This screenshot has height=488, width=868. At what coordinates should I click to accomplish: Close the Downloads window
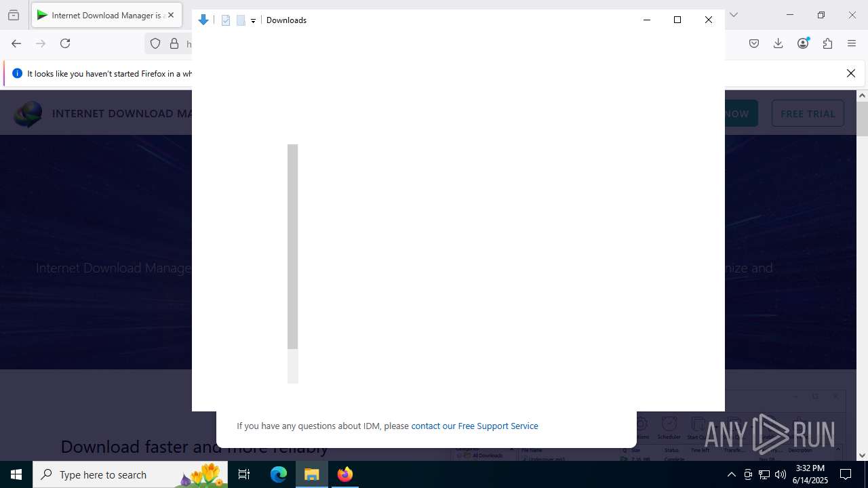(709, 20)
